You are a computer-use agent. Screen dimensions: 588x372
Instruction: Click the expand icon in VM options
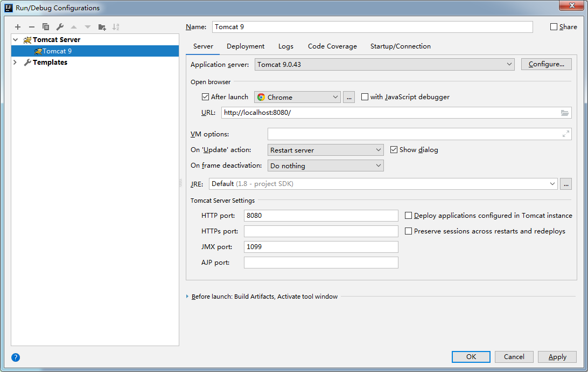pos(565,134)
